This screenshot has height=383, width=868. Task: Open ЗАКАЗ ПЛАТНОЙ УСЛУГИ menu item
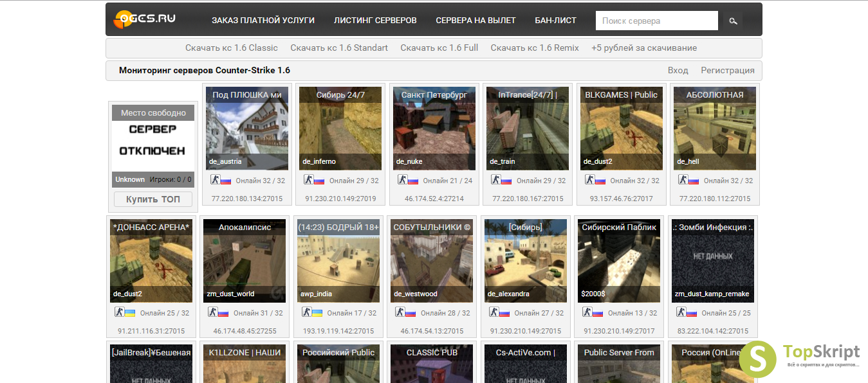coord(263,21)
